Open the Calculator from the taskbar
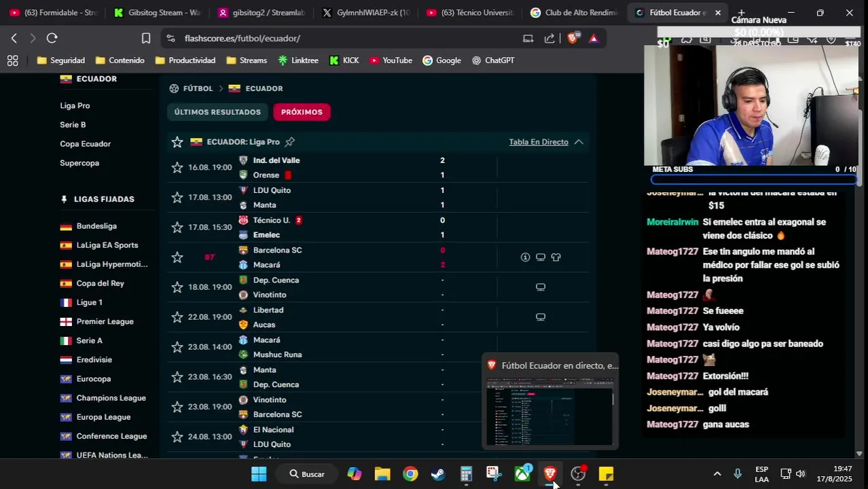 click(x=466, y=474)
